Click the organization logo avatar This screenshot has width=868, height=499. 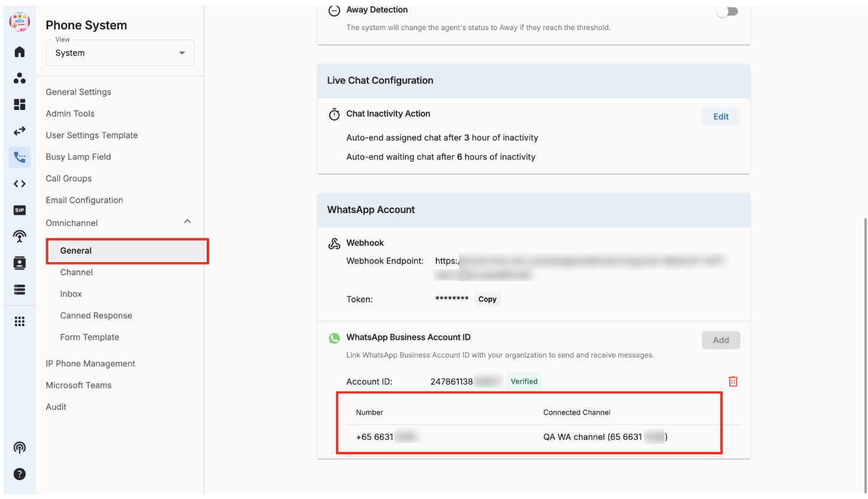pyautogui.click(x=19, y=22)
